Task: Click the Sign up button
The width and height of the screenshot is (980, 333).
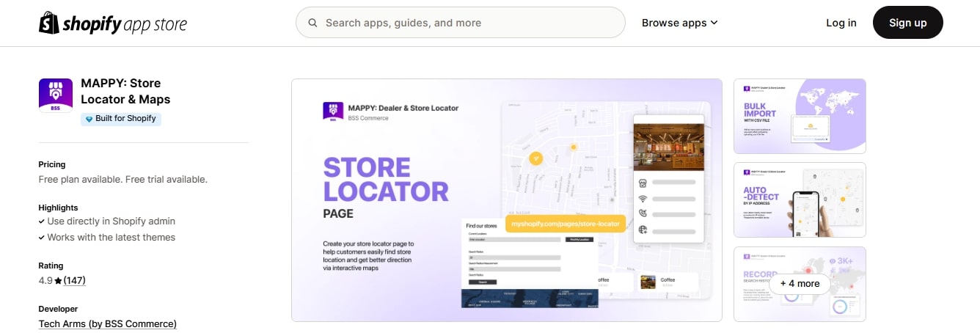Action: (x=908, y=23)
